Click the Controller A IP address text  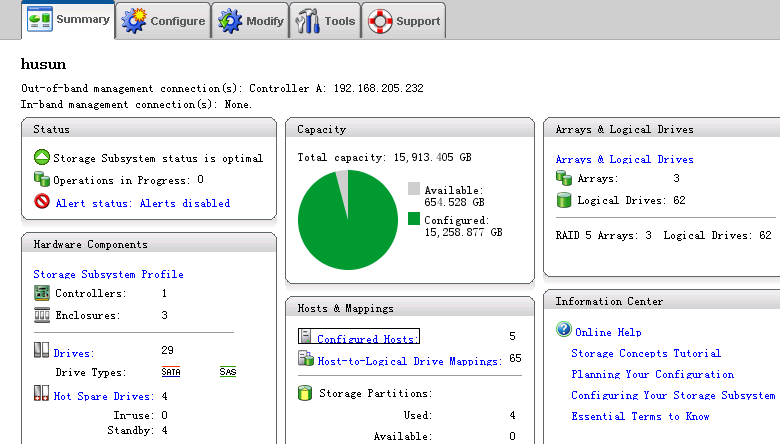[379, 89]
